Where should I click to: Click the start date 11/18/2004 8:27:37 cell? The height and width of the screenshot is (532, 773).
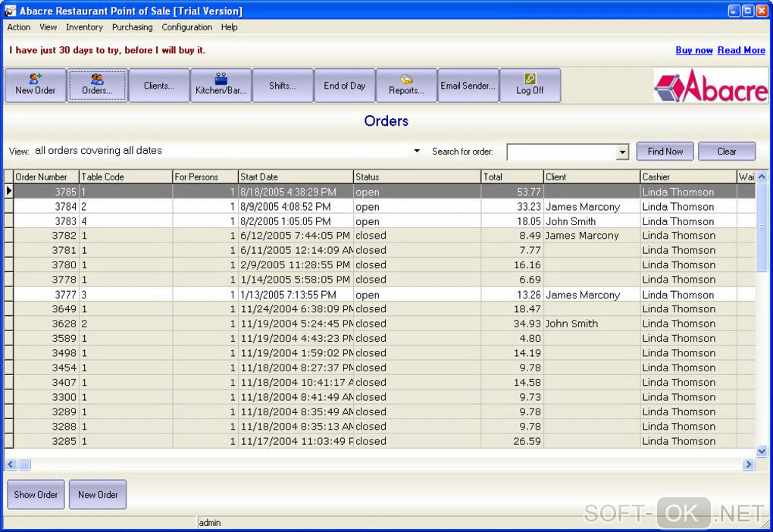click(296, 368)
